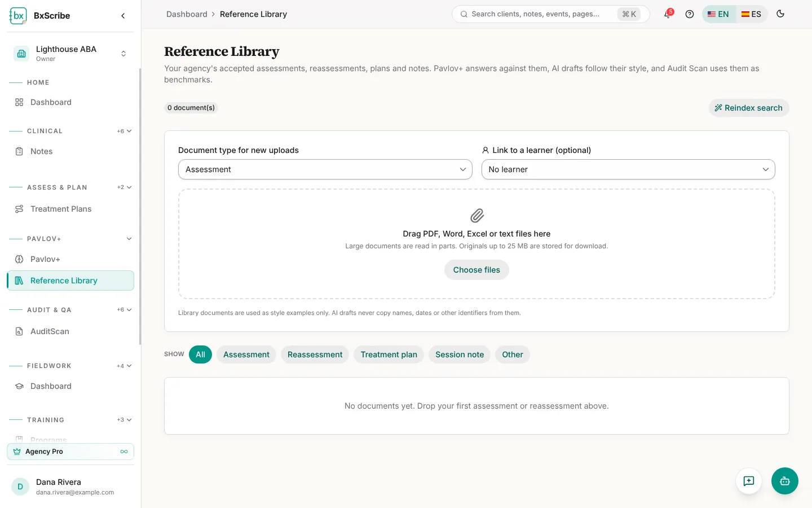Open the AI assistant robot button
Image resolution: width=812 pixels, height=508 pixels.
785,481
